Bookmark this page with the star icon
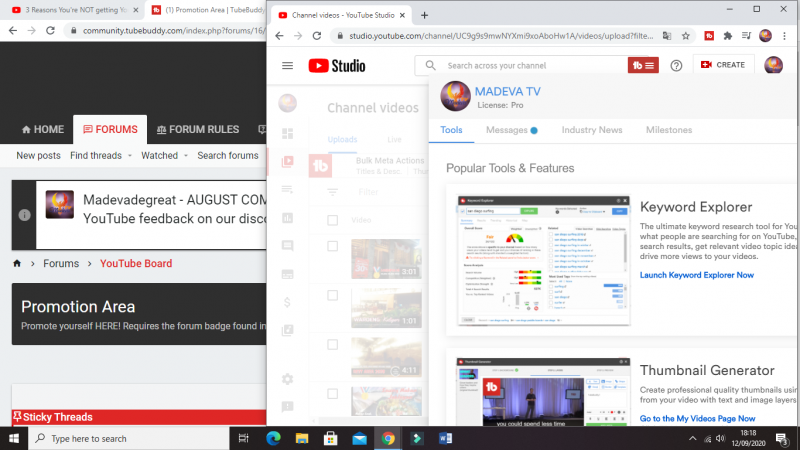Viewport: 800px width, 450px height. pyautogui.click(x=686, y=35)
